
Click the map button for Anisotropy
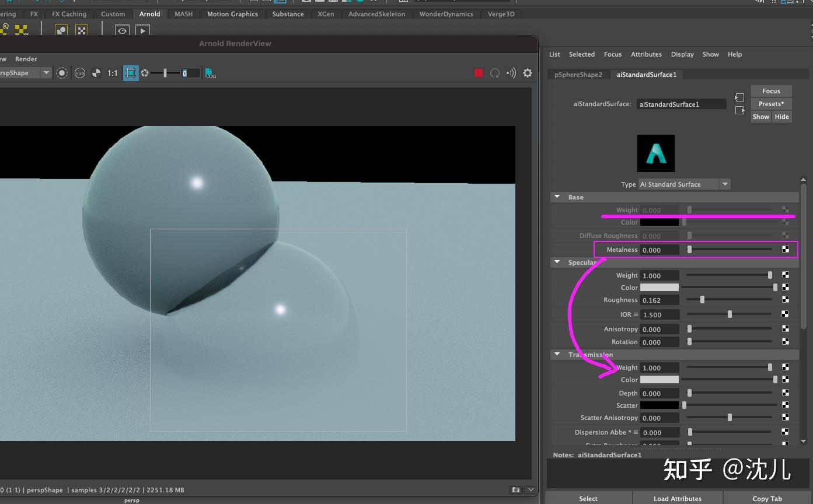[x=786, y=329]
